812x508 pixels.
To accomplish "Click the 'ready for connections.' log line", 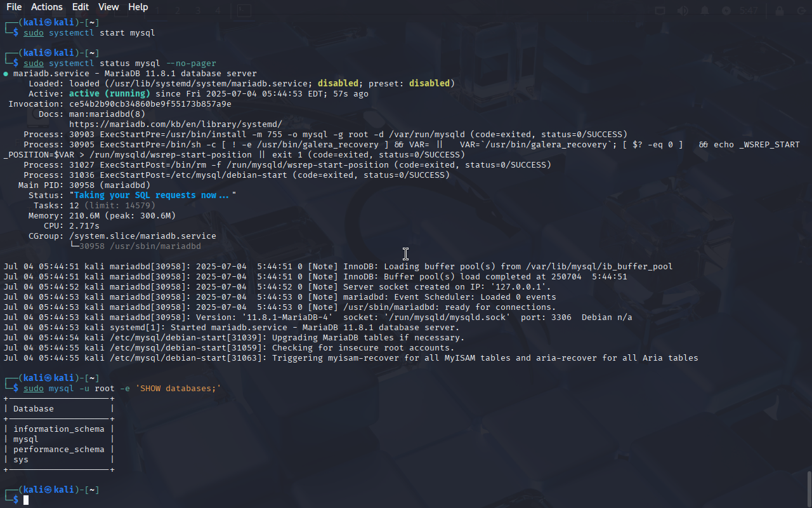I will pos(280,307).
